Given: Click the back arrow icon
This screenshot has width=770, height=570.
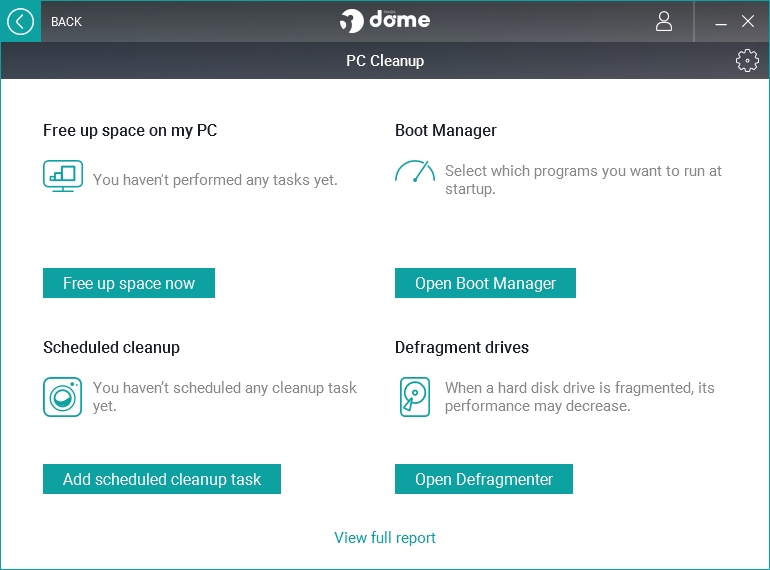Looking at the screenshot, I should tap(20, 21).
